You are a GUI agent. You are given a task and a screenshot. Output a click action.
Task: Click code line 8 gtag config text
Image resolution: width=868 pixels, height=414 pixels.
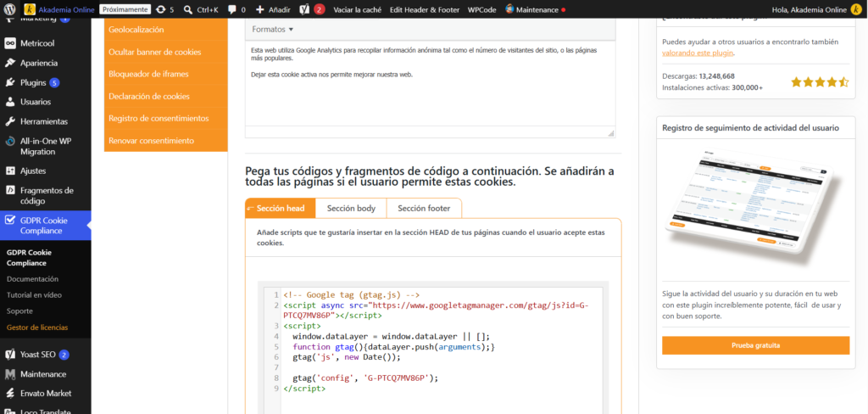365,378
